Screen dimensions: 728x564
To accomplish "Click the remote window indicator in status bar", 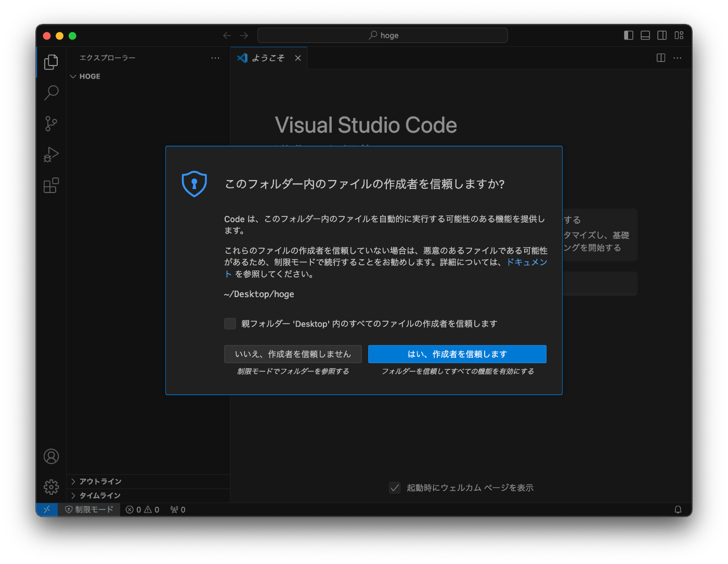I will (x=47, y=509).
